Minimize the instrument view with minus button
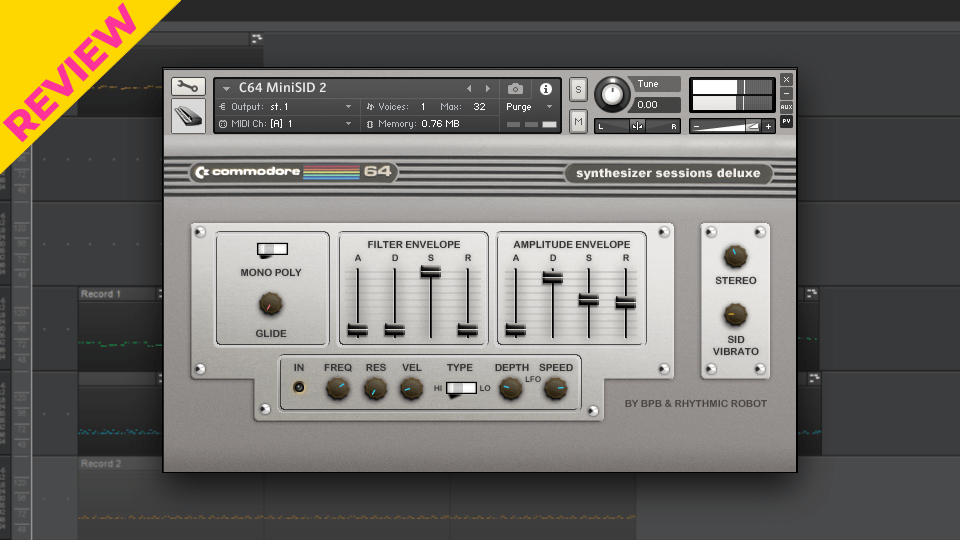 coord(787,94)
